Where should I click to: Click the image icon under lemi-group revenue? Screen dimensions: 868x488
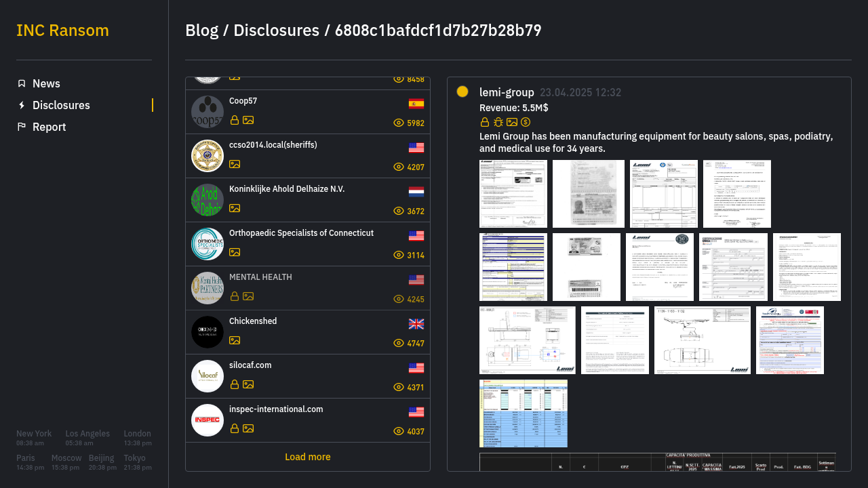click(512, 122)
